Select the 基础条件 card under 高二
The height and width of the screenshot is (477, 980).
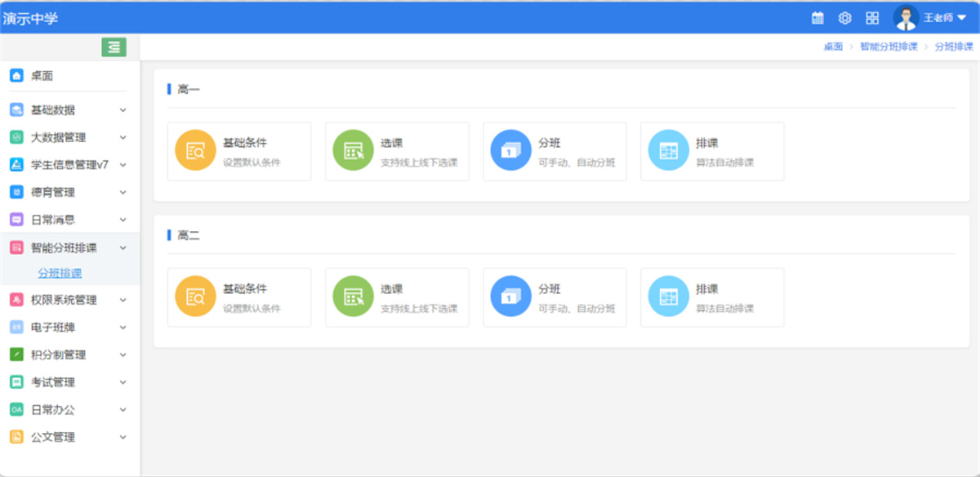[x=238, y=297]
